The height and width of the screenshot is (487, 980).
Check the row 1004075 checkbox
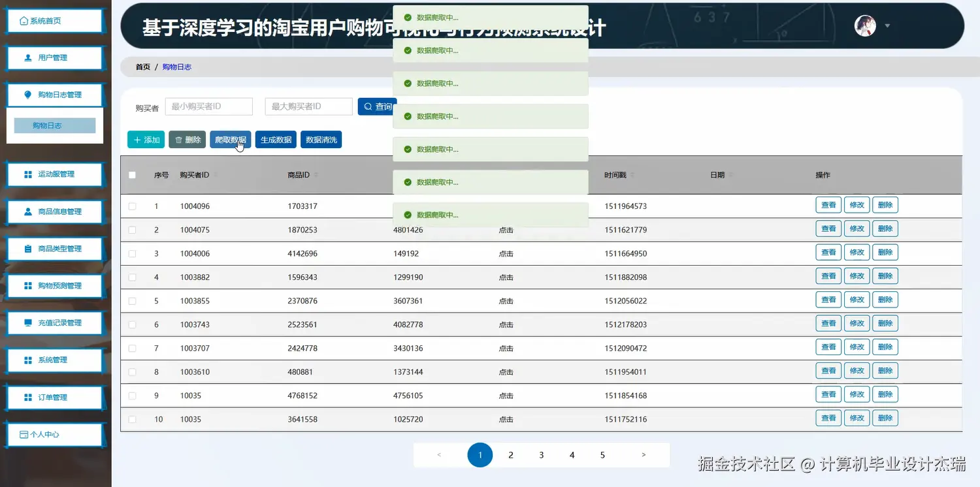click(133, 230)
